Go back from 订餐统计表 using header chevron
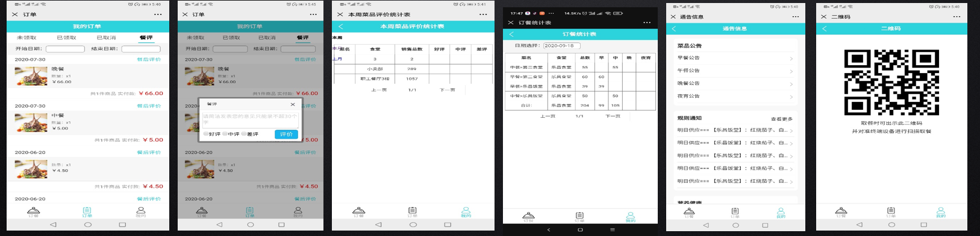 (x=511, y=34)
